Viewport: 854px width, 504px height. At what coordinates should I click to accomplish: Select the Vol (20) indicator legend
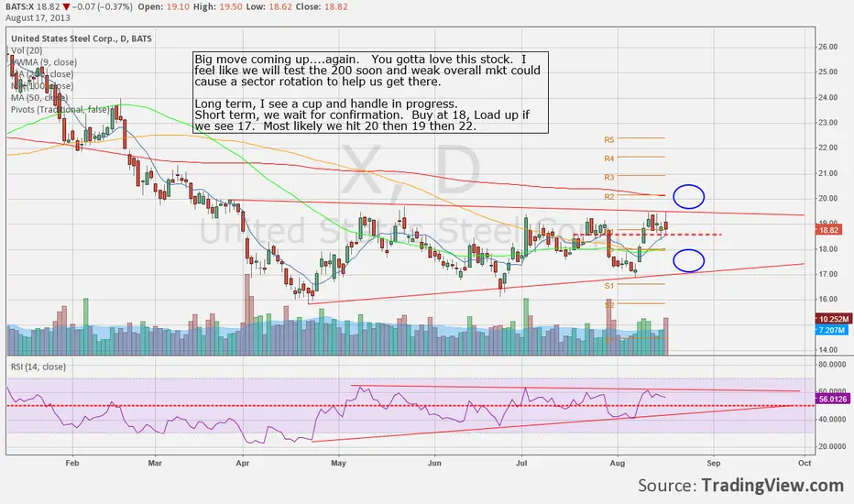point(27,50)
